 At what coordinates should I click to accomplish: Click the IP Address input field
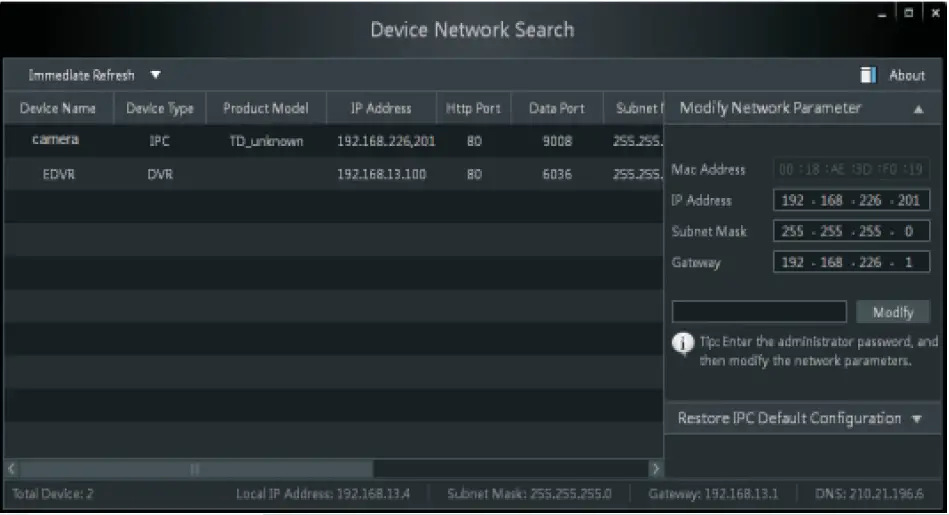pyautogui.click(x=852, y=201)
